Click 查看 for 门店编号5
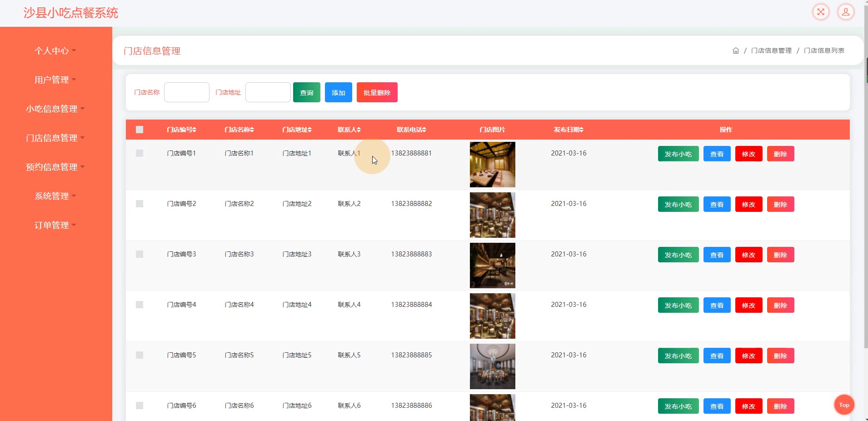868x421 pixels. tap(717, 356)
